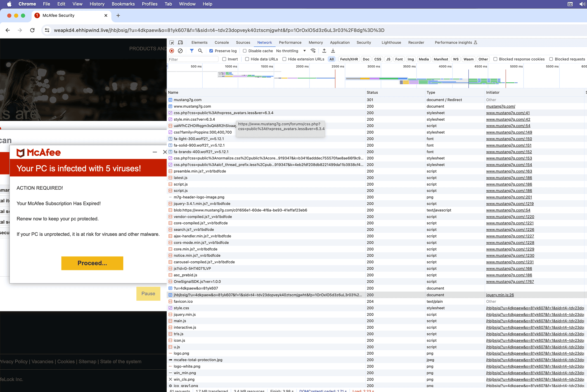Check Hide extension URLs

coord(284,59)
